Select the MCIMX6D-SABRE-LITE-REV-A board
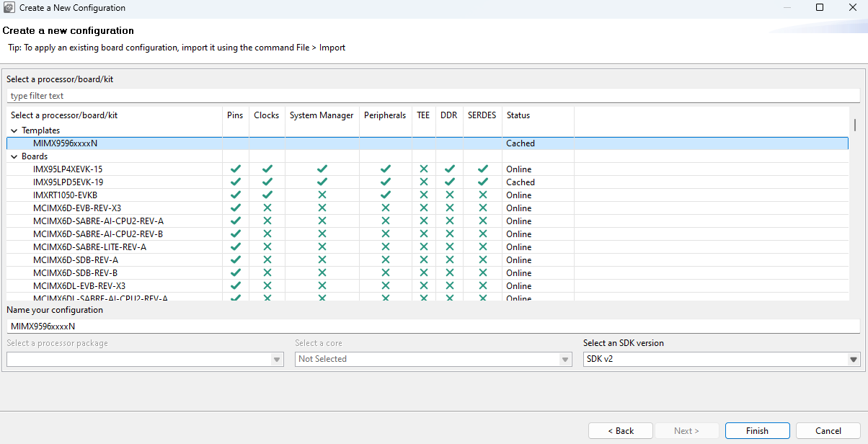 click(x=89, y=247)
